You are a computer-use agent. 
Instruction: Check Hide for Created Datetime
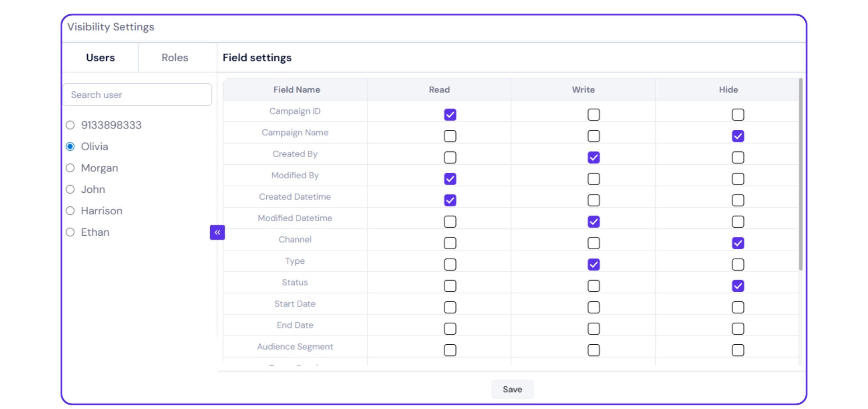pos(738,200)
